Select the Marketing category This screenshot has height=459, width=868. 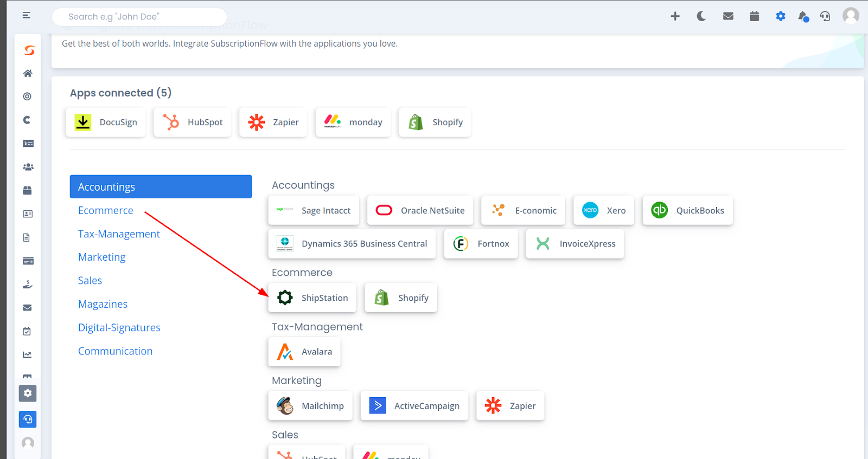click(102, 257)
